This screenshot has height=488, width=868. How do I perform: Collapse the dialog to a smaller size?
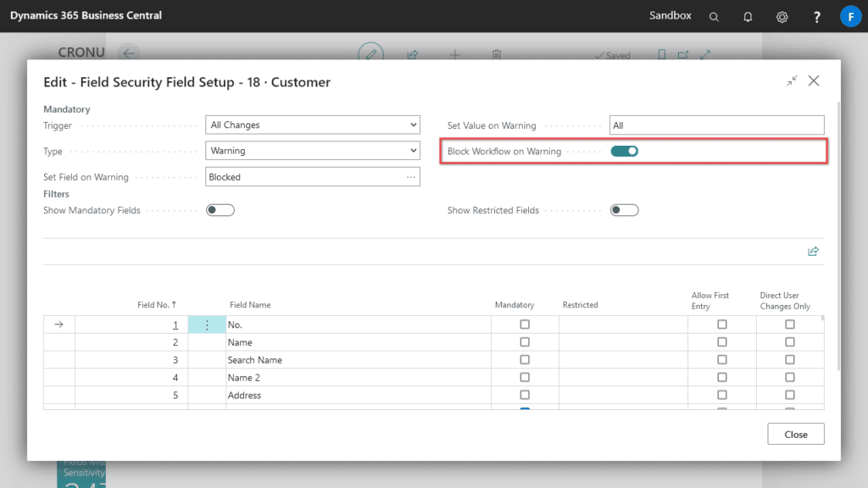[x=792, y=80]
